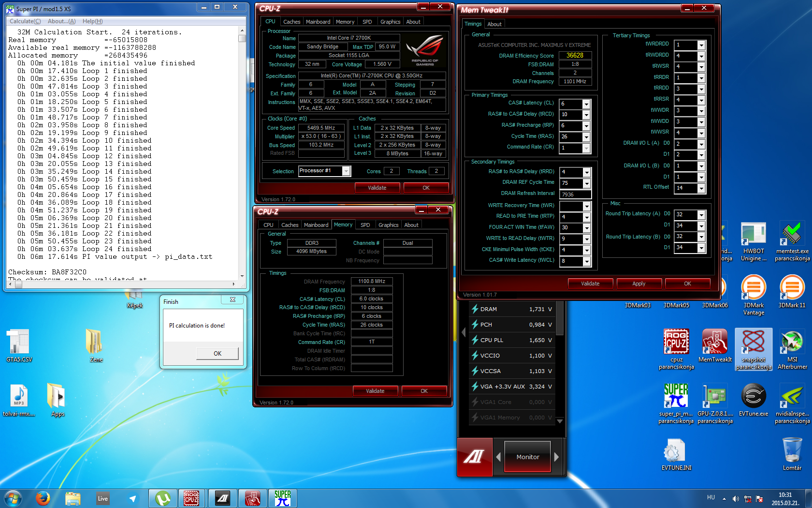Open GTA5.CSV file on desktop
812x508 pixels.
tap(19, 346)
